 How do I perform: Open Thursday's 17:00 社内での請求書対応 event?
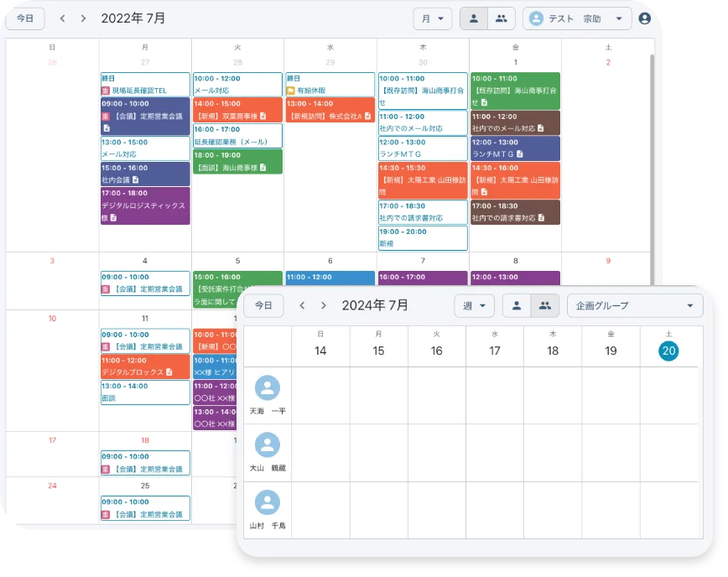423,212
